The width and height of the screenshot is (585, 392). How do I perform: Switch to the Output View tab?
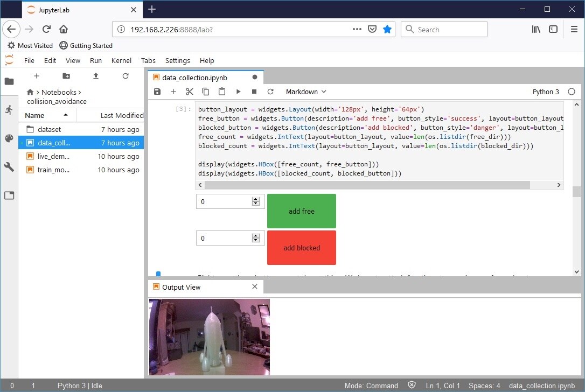coord(180,288)
